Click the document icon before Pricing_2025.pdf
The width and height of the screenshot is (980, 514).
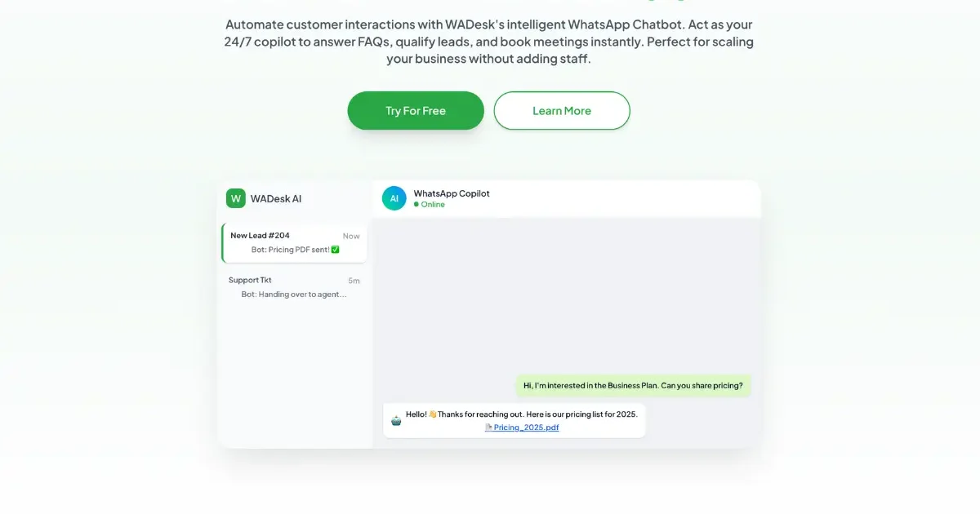pyautogui.click(x=488, y=428)
